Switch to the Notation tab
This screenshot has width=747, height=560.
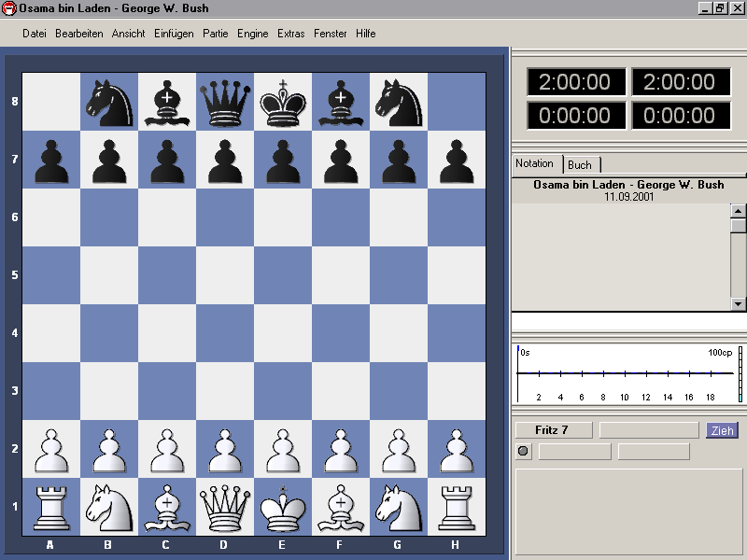click(536, 163)
